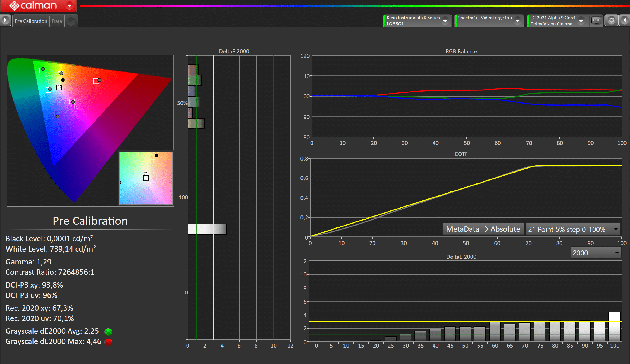Click the white point zoom inset in CIE chart
The width and height of the screenshot is (630, 364).
coord(146,178)
